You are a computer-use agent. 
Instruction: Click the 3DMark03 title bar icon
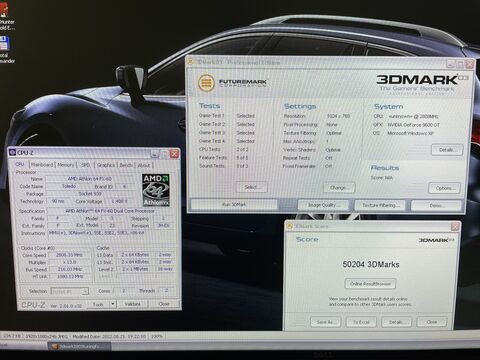point(191,62)
